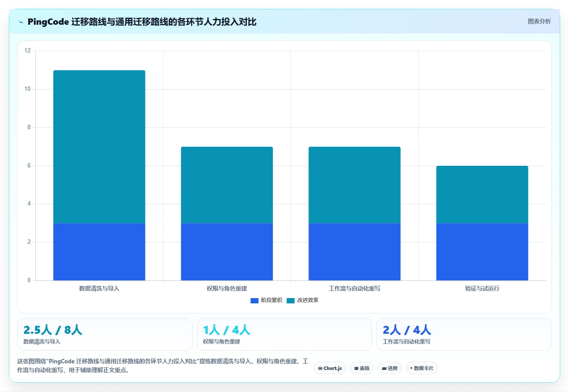Click the 权限与角色重建 x-axis label
Screen dimensions: 569x392
[x=227, y=288]
